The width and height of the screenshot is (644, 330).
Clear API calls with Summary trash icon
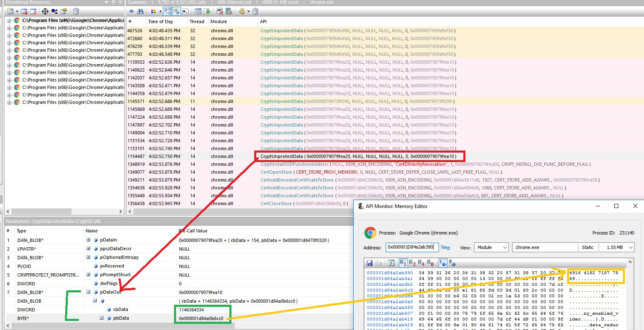[x=255, y=11]
